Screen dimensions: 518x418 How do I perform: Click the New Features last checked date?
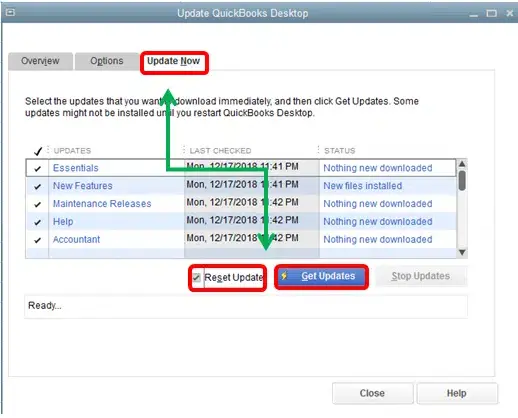(242, 184)
